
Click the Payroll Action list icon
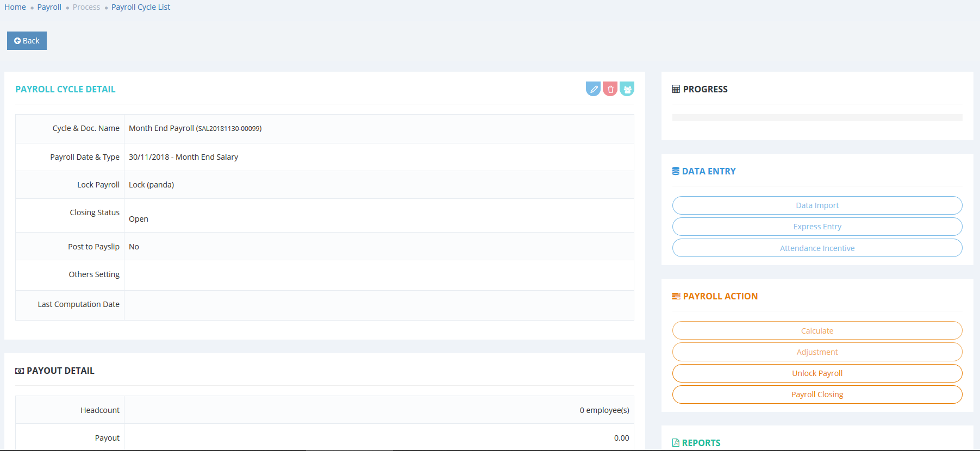click(676, 296)
